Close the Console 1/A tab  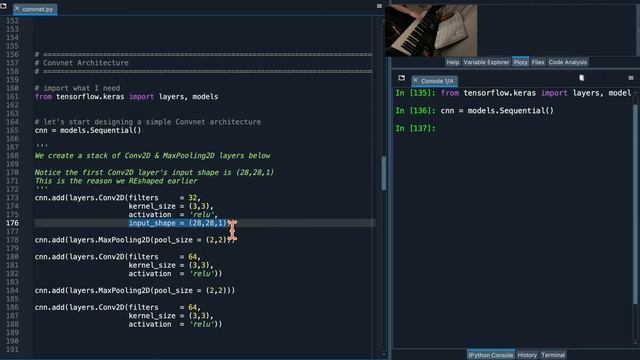pos(415,80)
